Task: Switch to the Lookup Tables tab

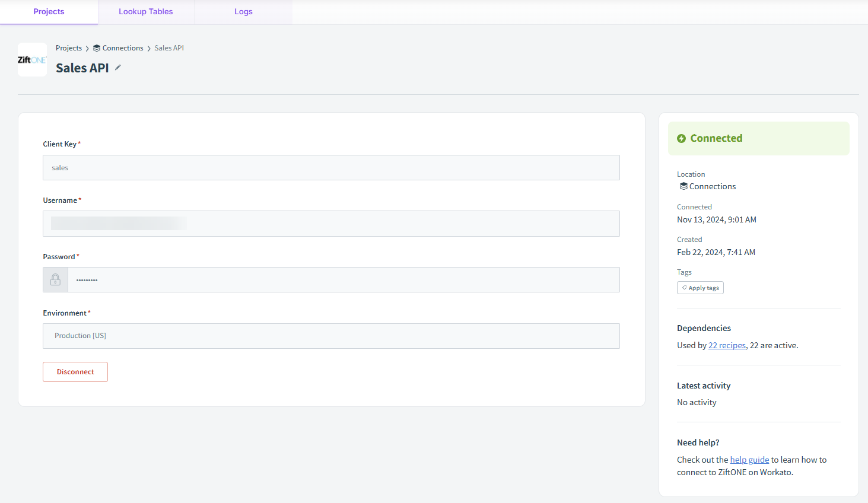Action: coord(146,12)
